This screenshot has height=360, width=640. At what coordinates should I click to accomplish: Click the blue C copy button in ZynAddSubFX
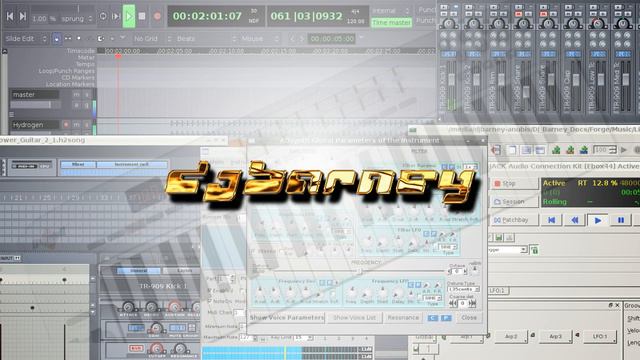coord(432,318)
